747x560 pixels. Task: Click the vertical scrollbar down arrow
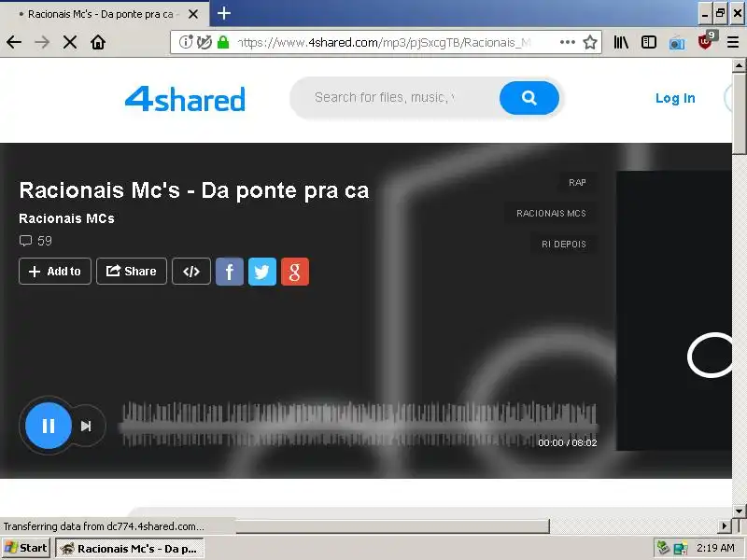(x=739, y=511)
